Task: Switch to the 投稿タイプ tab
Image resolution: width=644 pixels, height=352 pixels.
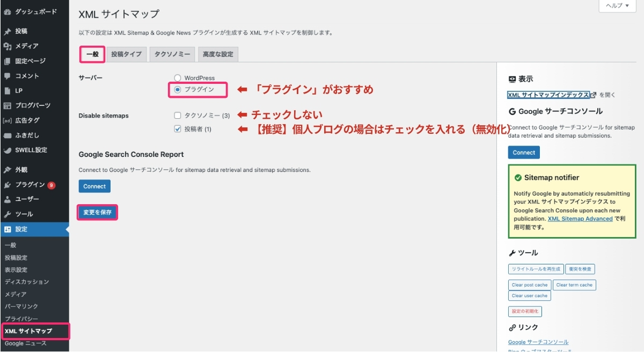Action: coord(127,54)
